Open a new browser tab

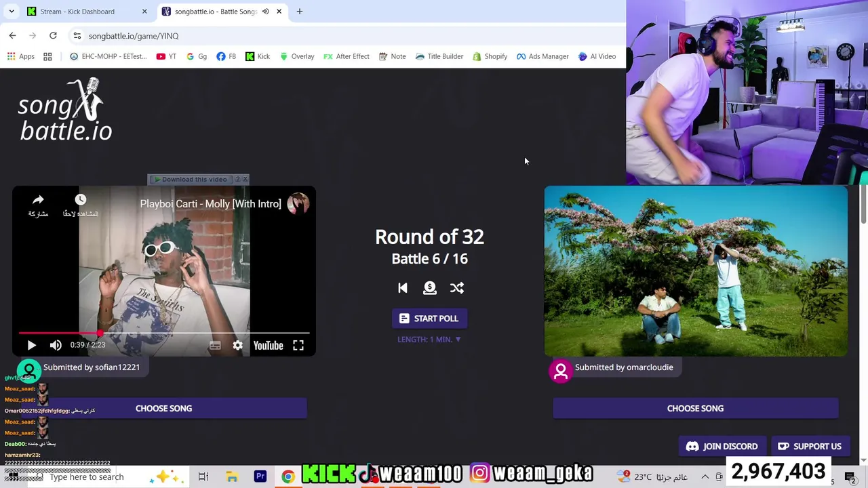[300, 12]
